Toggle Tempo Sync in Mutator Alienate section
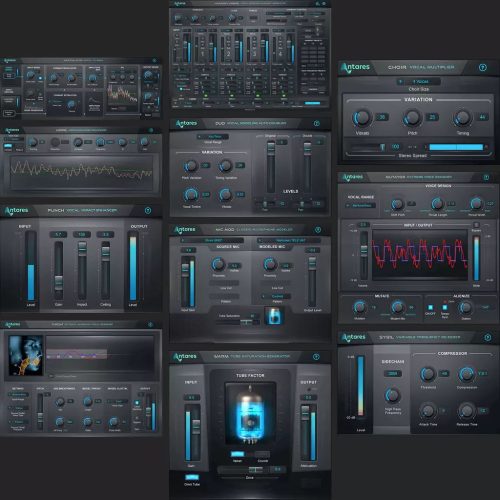Screen dimensions: 500x500 445,307
